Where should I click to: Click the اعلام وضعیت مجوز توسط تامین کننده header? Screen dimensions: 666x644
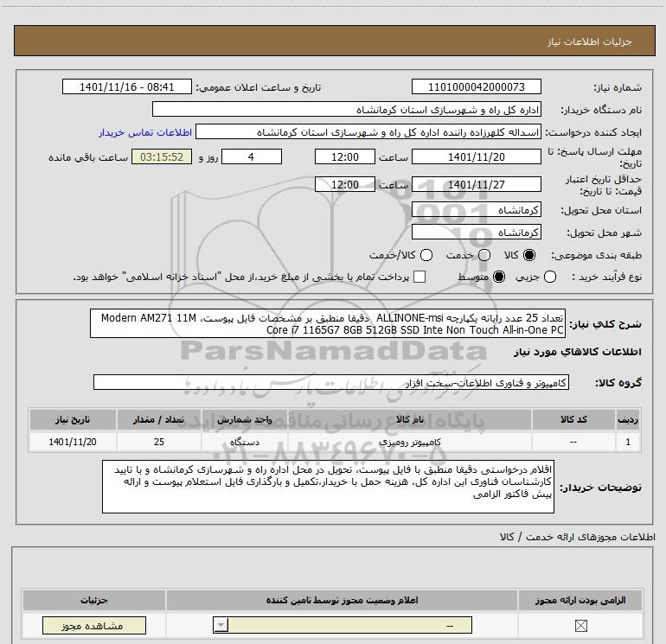click(342, 600)
